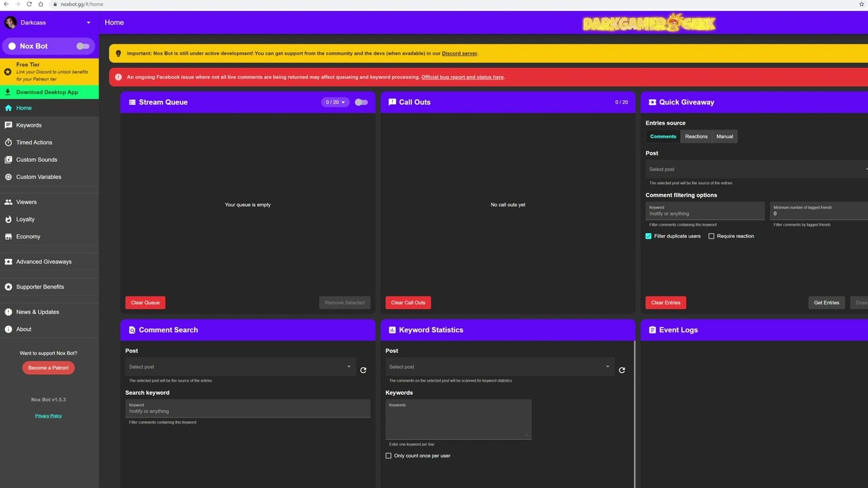Click the Clear Queue button
Image resolution: width=868 pixels, height=488 pixels.
click(x=145, y=303)
